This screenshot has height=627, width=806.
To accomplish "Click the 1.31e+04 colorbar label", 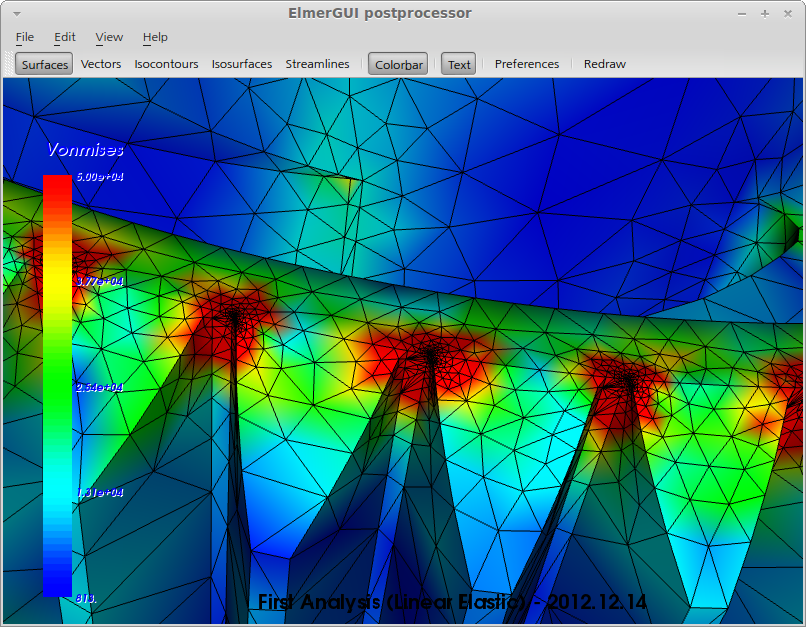I will [100, 492].
